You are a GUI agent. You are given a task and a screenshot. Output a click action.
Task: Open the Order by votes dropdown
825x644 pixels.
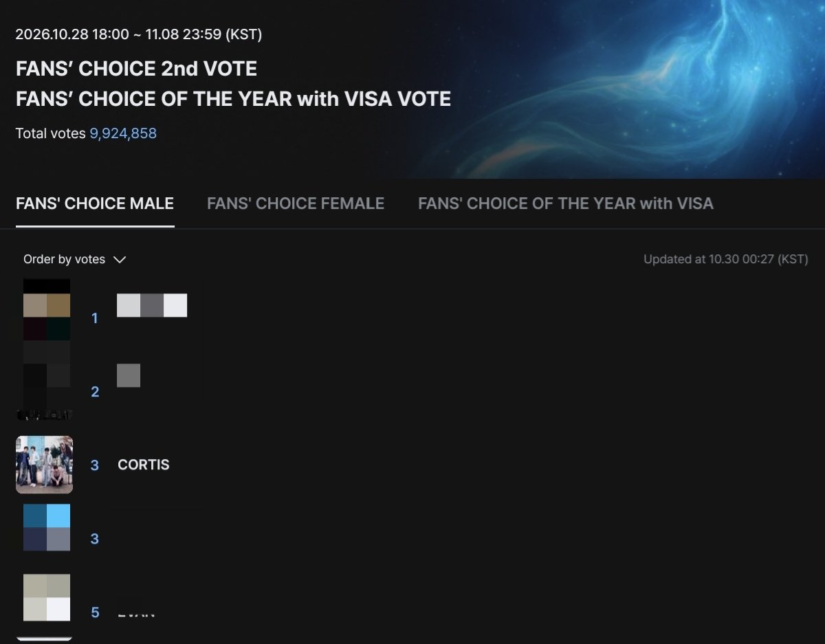(x=74, y=259)
